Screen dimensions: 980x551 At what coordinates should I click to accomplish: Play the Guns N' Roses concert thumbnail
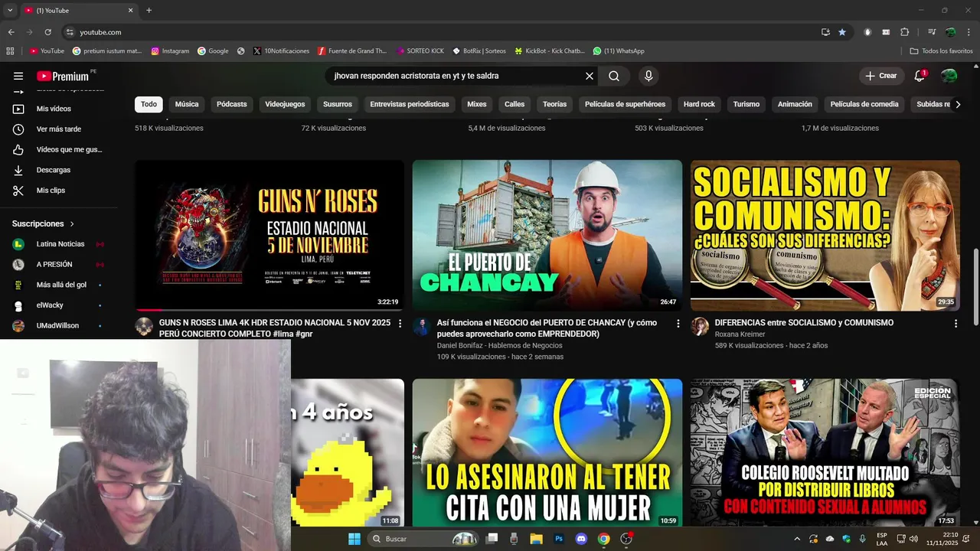click(x=269, y=235)
